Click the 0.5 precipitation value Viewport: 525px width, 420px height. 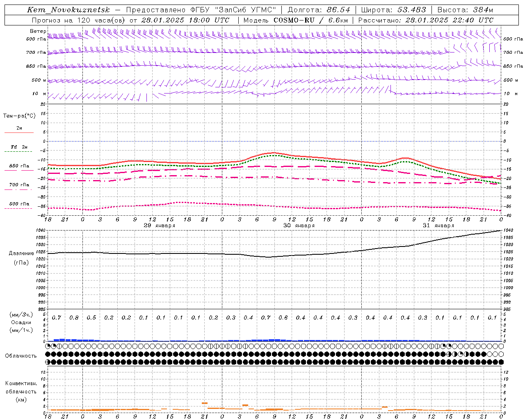point(91,318)
